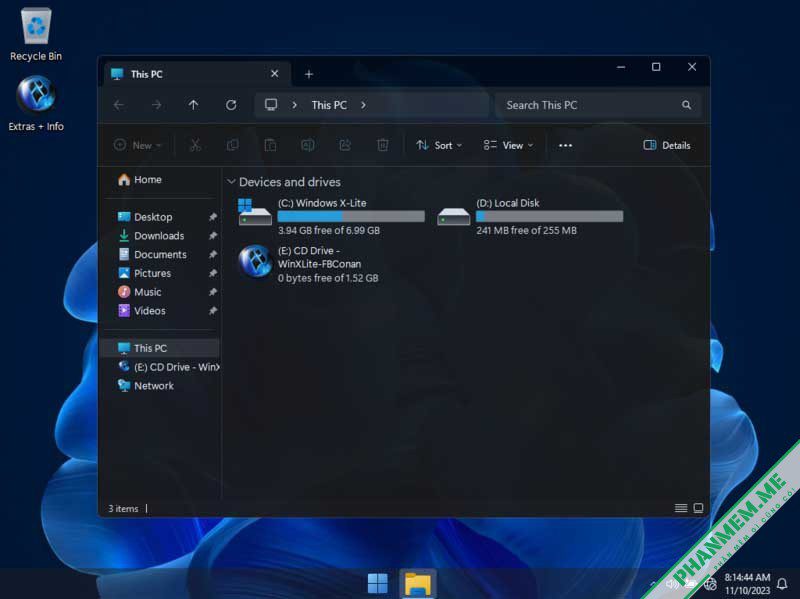Viewport: 800px width, 599px height.
Task: Open the notification bell in tray
Action: 782,584
